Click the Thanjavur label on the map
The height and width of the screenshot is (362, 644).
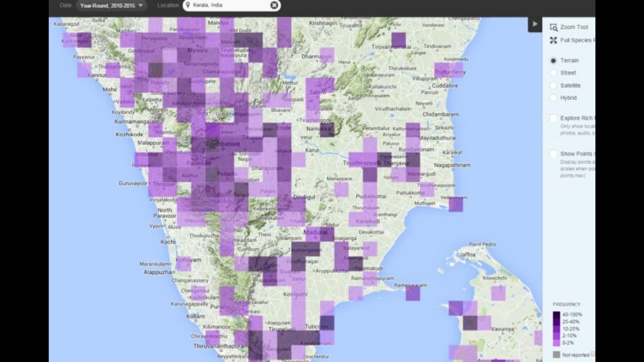click(x=396, y=163)
